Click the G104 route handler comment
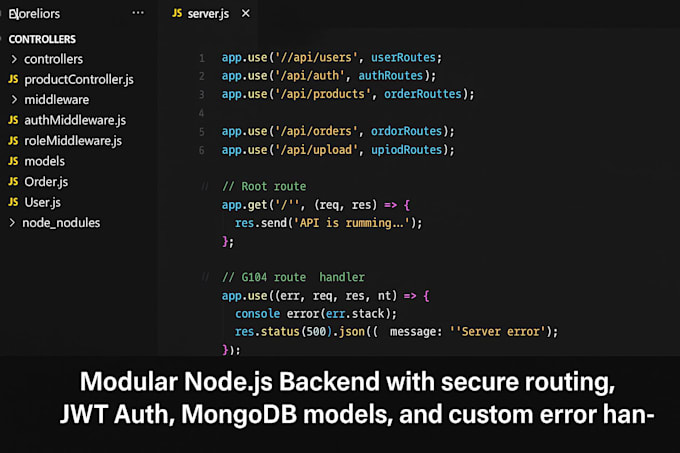This screenshot has height=453, width=680. [294, 277]
